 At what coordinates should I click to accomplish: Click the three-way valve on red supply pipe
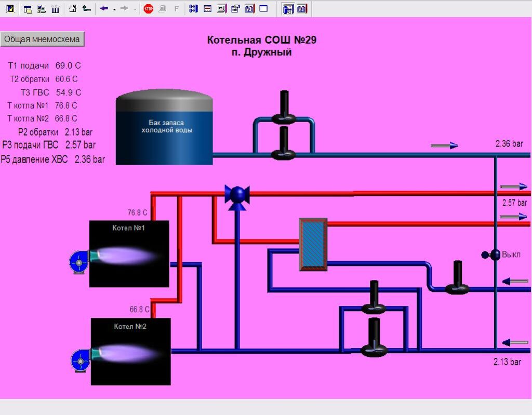[237, 194]
